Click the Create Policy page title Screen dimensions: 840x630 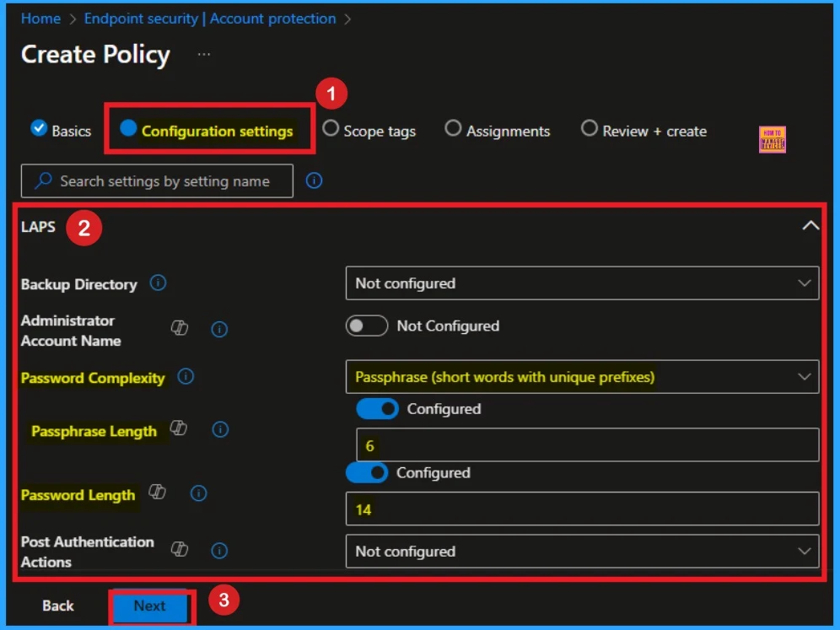(95, 55)
